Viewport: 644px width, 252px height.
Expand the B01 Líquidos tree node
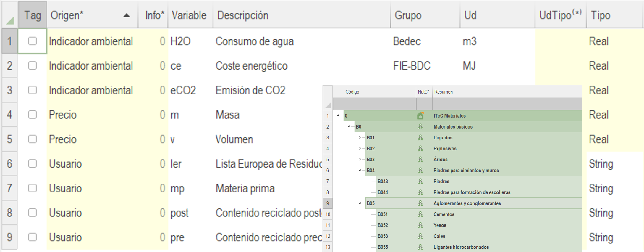[x=360, y=137]
